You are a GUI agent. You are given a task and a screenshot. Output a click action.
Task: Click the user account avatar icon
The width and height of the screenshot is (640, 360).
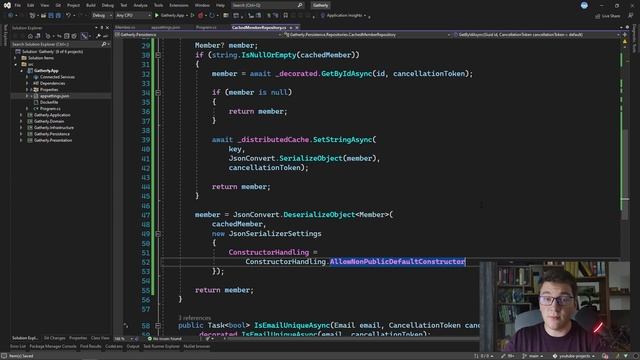pyautogui.click(x=584, y=5)
